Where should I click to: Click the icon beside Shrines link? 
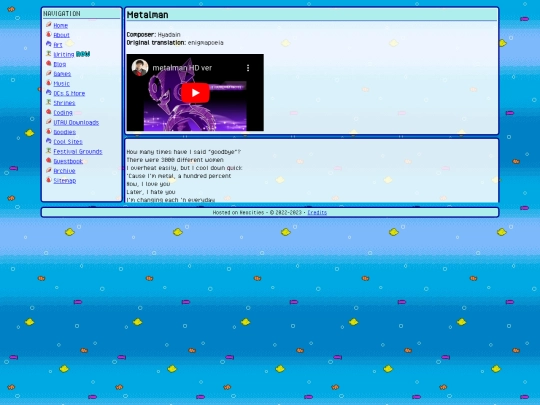coord(49,102)
